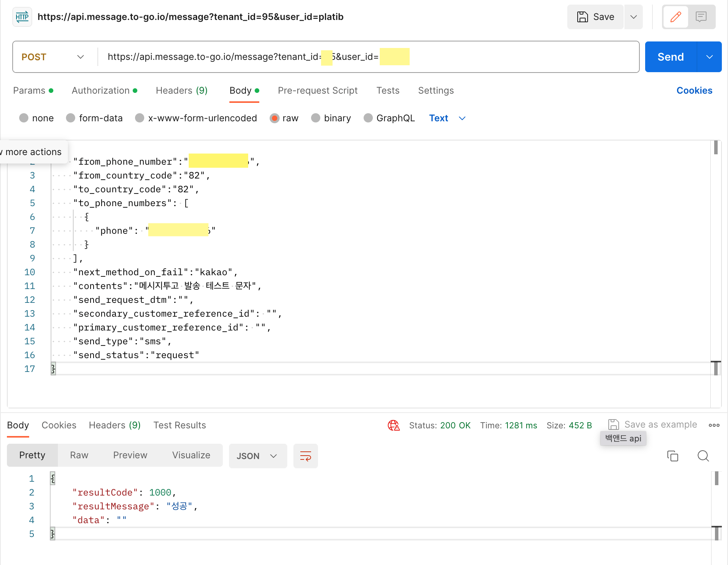Open the Cookies link
Viewport: 728px width, 565px height.
click(x=694, y=91)
